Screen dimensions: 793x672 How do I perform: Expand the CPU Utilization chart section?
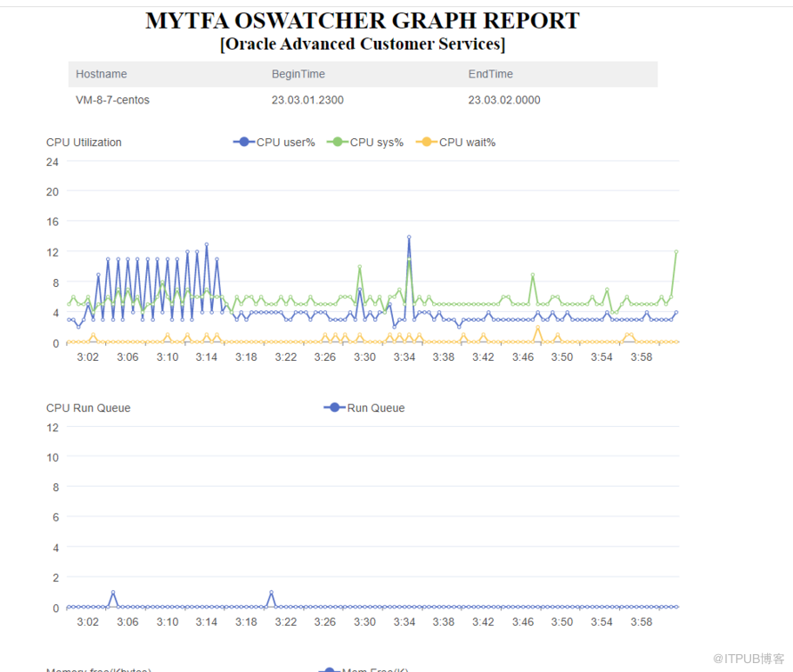click(x=83, y=143)
